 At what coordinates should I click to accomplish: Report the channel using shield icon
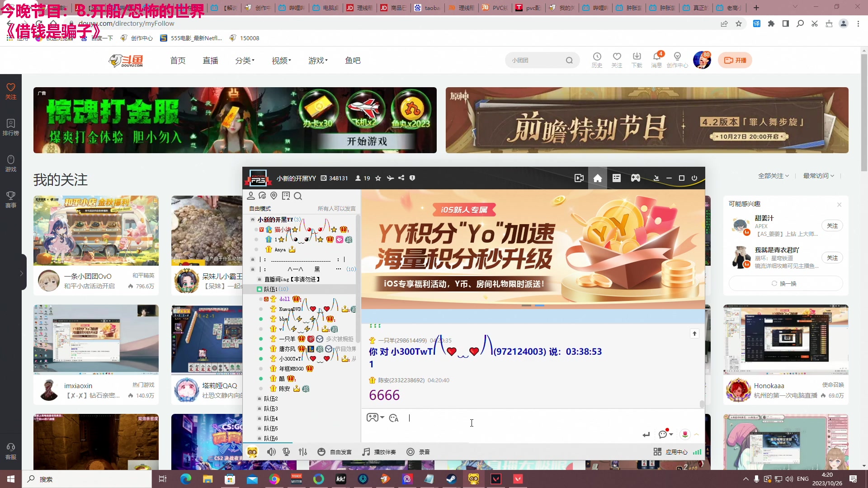[x=412, y=178]
